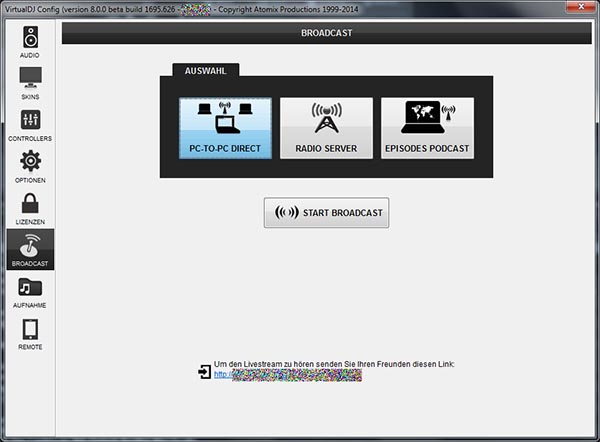Click the Start Broadcast button
This screenshot has width=600, height=442.
[326, 213]
